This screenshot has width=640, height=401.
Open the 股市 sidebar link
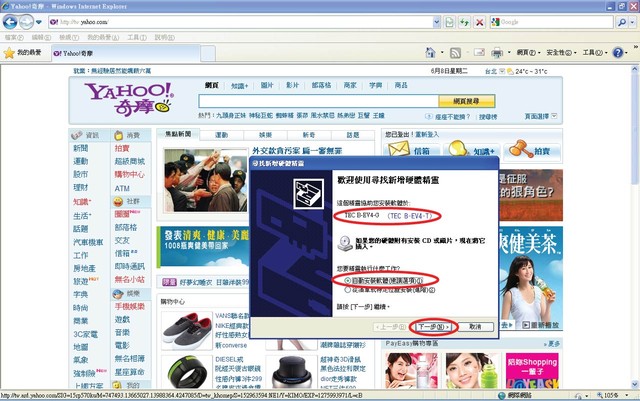[x=80, y=174]
